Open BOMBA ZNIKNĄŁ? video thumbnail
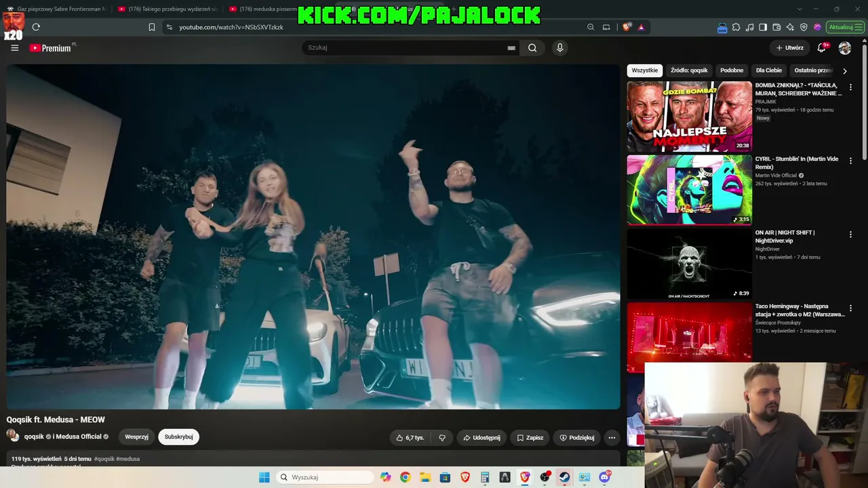Screen dimensions: 868x488 point(689,117)
